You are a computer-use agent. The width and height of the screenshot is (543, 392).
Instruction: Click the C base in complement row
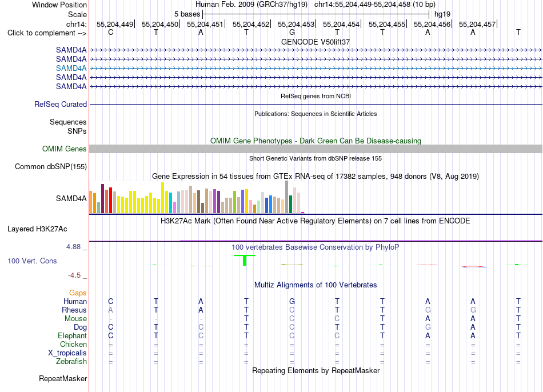pyautogui.click(x=110, y=32)
